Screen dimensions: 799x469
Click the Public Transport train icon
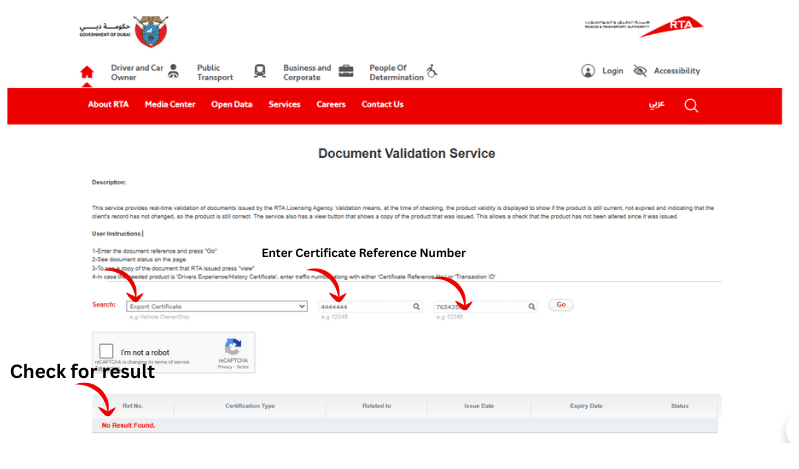pos(260,71)
